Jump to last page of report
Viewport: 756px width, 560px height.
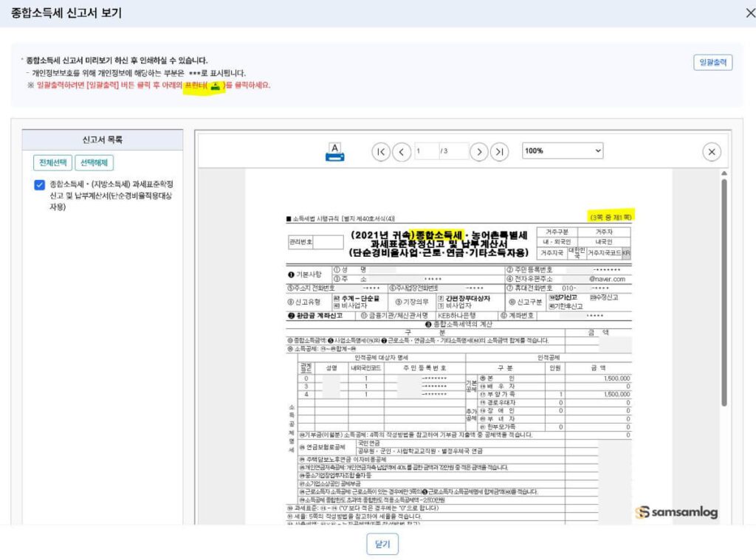point(500,152)
